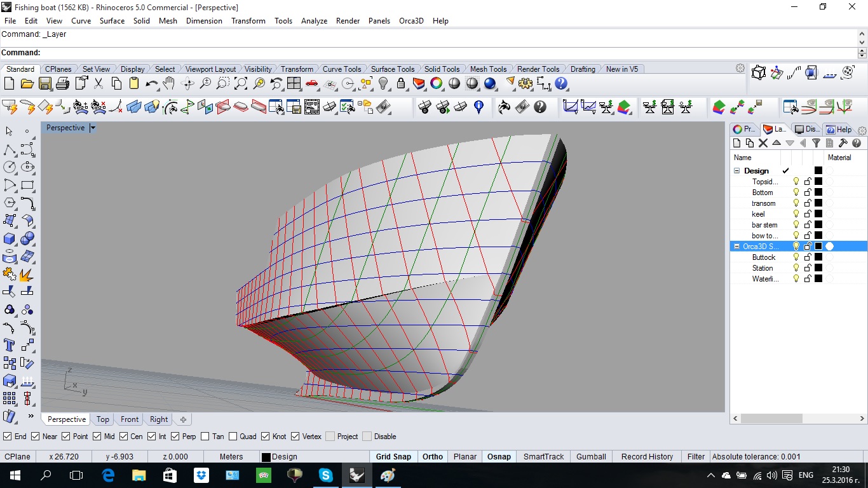This screenshot has height=488, width=868.
Task: Click the text T tool in sidebar
Action: pyautogui.click(x=10, y=345)
